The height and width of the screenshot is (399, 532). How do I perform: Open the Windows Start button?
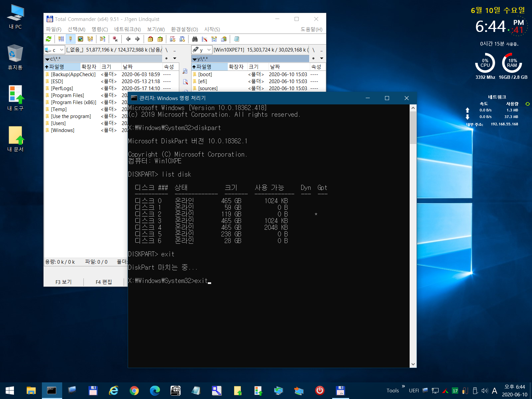point(10,391)
